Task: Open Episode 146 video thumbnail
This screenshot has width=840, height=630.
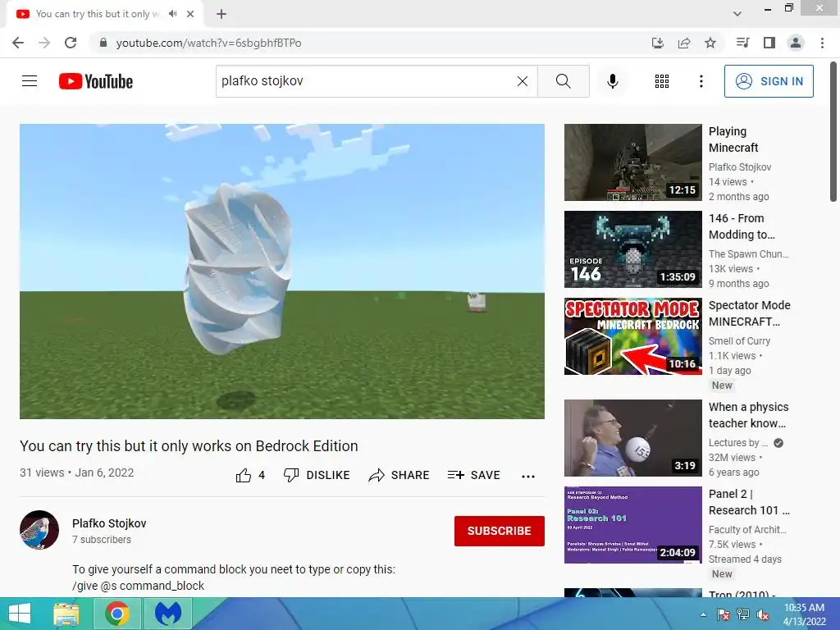Action: pos(632,249)
